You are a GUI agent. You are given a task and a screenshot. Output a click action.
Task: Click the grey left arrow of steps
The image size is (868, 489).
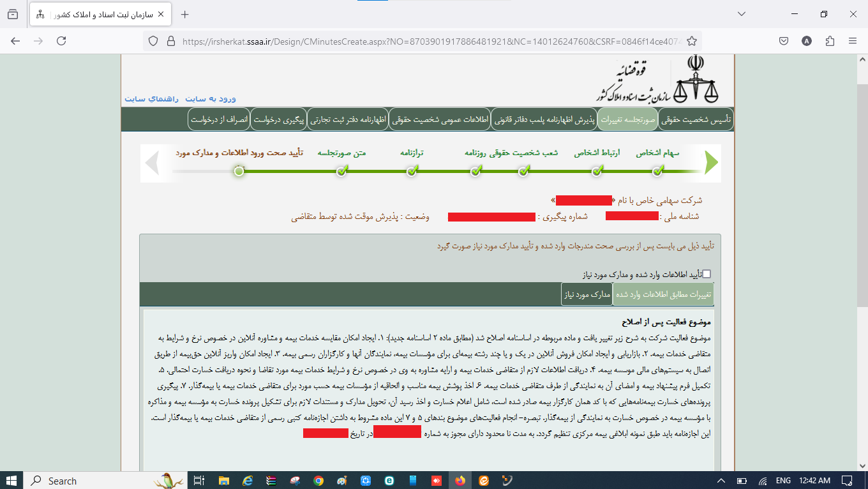pyautogui.click(x=152, y=163)
